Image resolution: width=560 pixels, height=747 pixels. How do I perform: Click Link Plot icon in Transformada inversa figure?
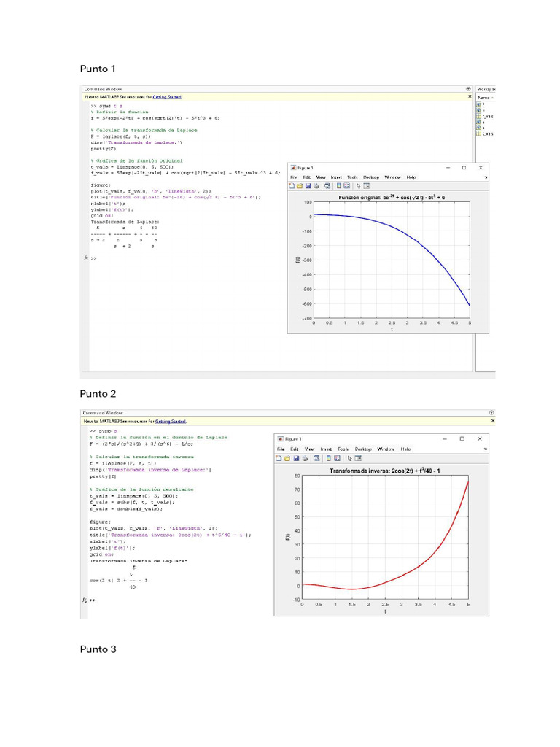click(x=316, y=458)
